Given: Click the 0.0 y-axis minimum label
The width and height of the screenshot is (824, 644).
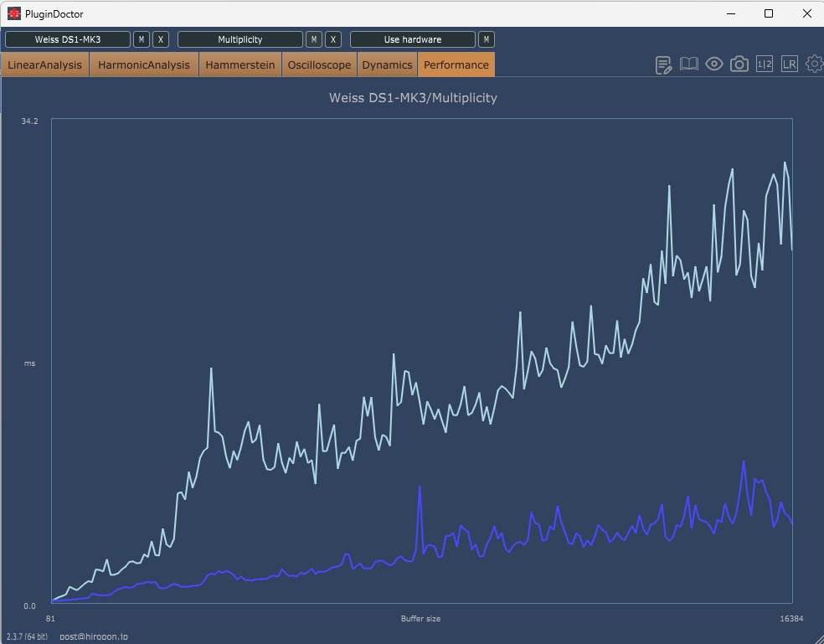Looking at the screenshot, I should (x=29, y=605).
